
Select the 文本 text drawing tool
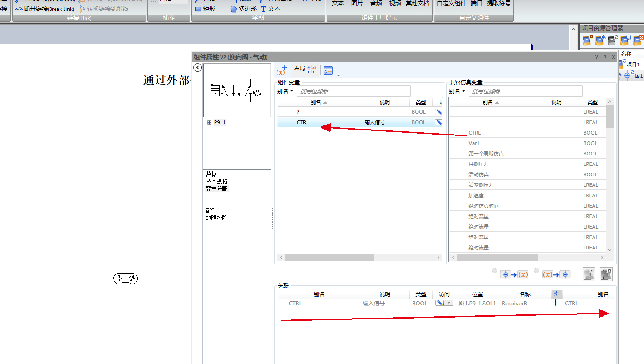(x=270, y=9)
